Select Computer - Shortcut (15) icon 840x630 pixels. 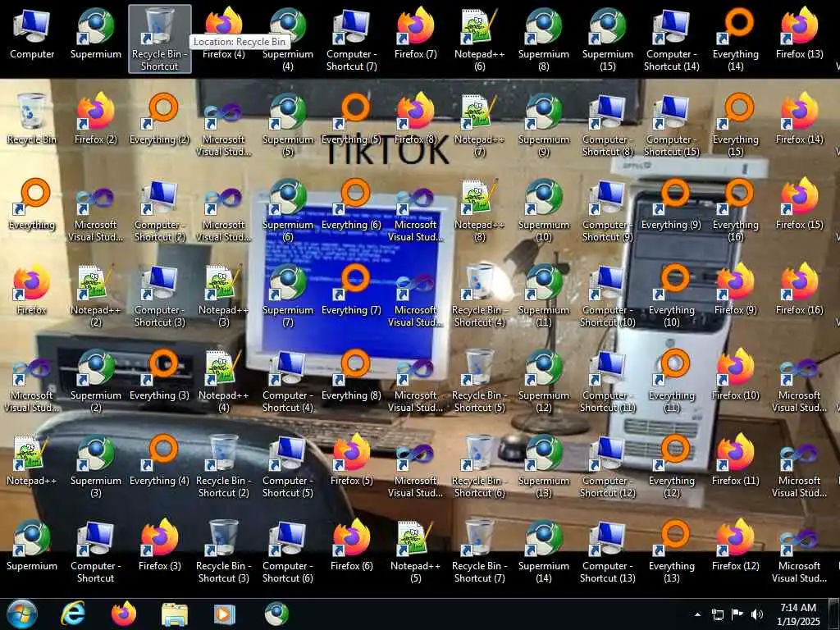point(671,124)
